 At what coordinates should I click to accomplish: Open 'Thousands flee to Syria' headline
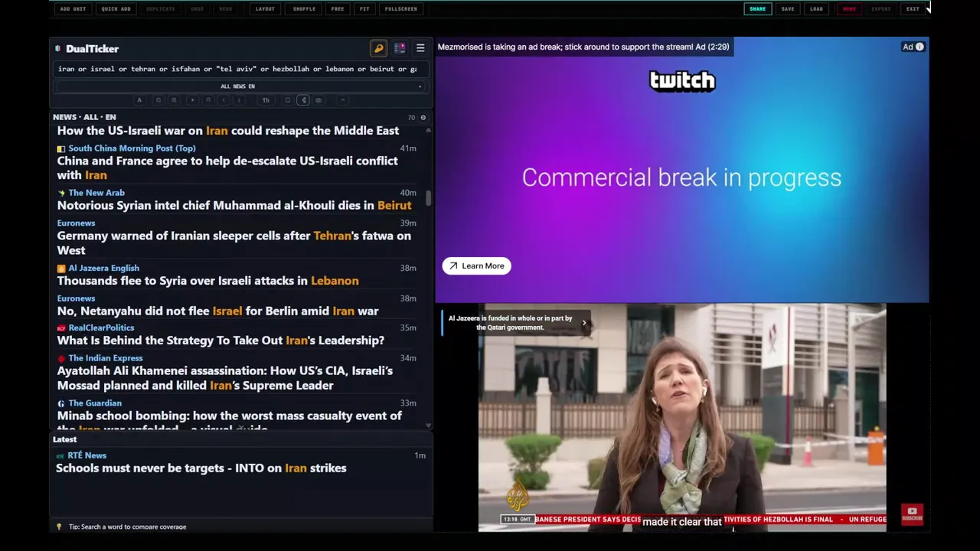click(208, 281)
